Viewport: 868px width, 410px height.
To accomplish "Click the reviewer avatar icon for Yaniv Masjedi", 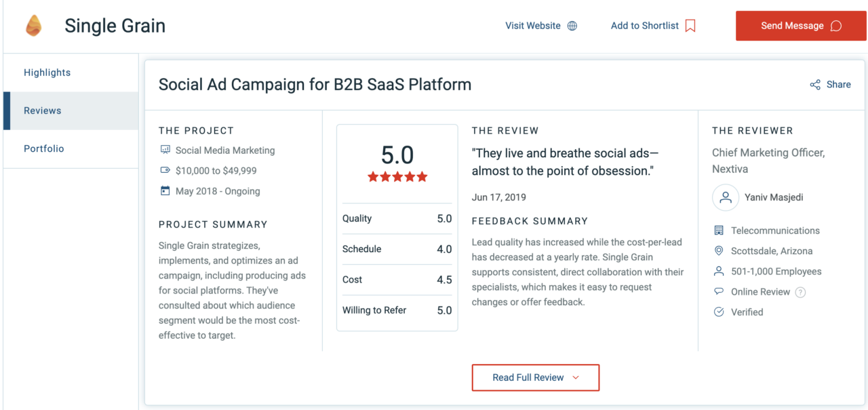I will pos(726,198).
